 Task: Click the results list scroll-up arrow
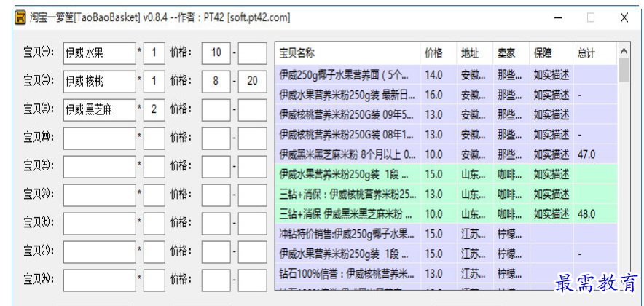coord(624,51)
